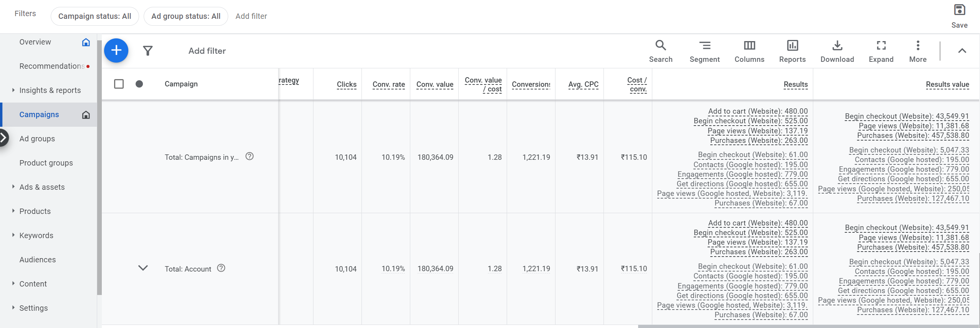Open the Search tool in table toolbar
This screenshot has width=980, height=328.
(x=660, y=51)
